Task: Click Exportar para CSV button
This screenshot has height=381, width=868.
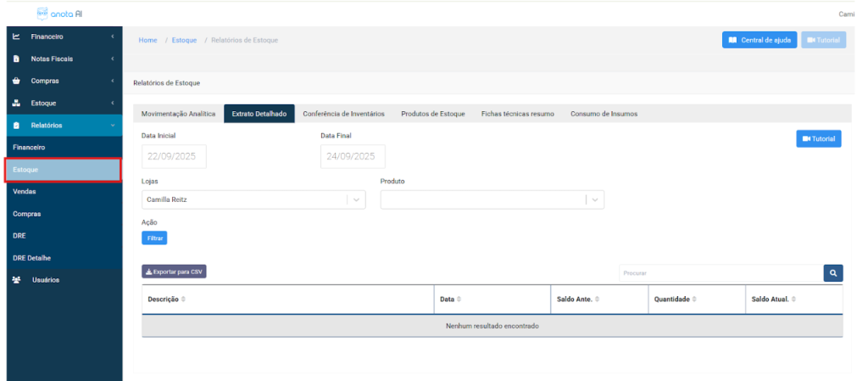Action: (x=174, y=272)
